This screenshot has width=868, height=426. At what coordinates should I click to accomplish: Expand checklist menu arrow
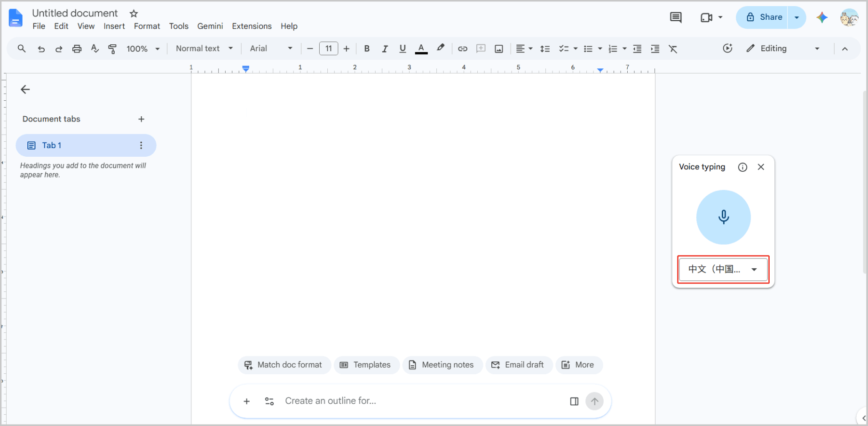(575, 48)
